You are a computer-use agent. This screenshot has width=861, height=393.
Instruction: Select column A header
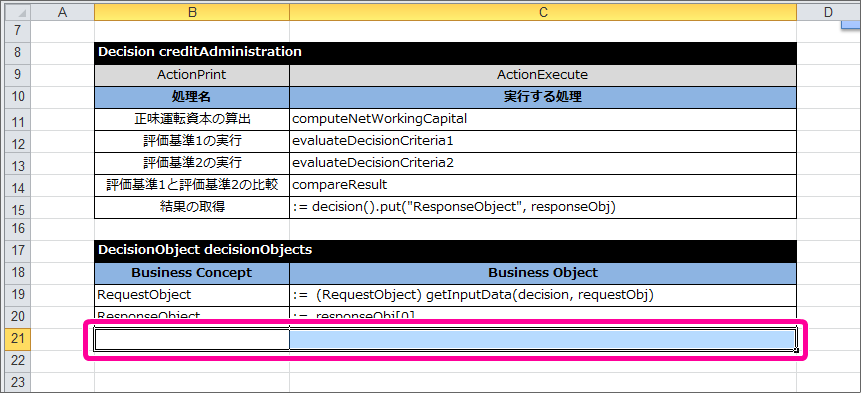[x=62, y=12]
